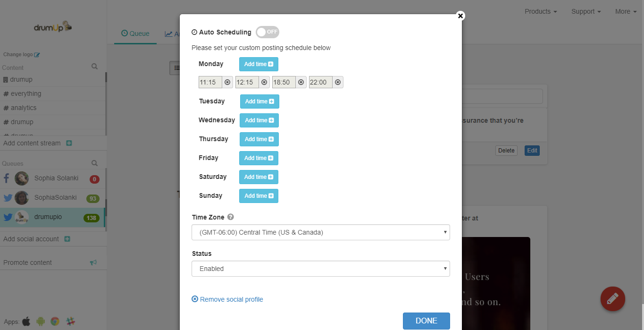644x330 pixels.
Task: Open the Status dropdown
Action: pyautogui.click(x=320, y=269)
